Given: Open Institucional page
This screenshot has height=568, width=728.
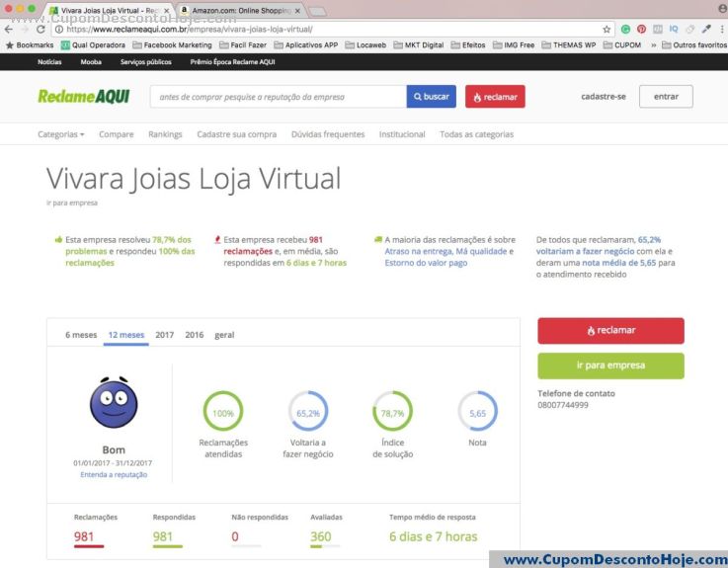Looking at the screenshot, I should point(402,134).
